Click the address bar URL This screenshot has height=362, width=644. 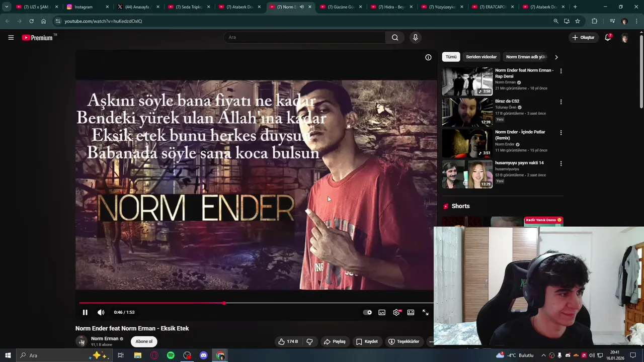pos(103,21)
